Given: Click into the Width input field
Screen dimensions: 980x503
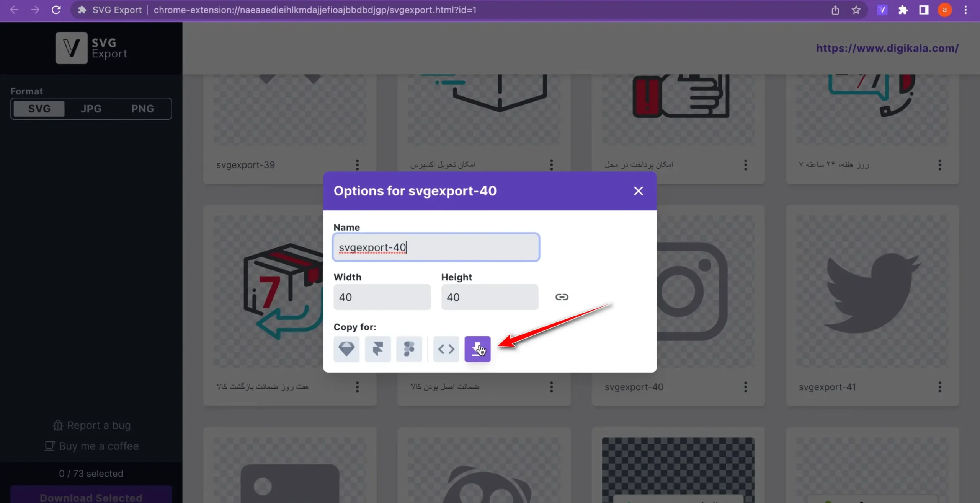Looking at the screenshot, I should 382,297.
